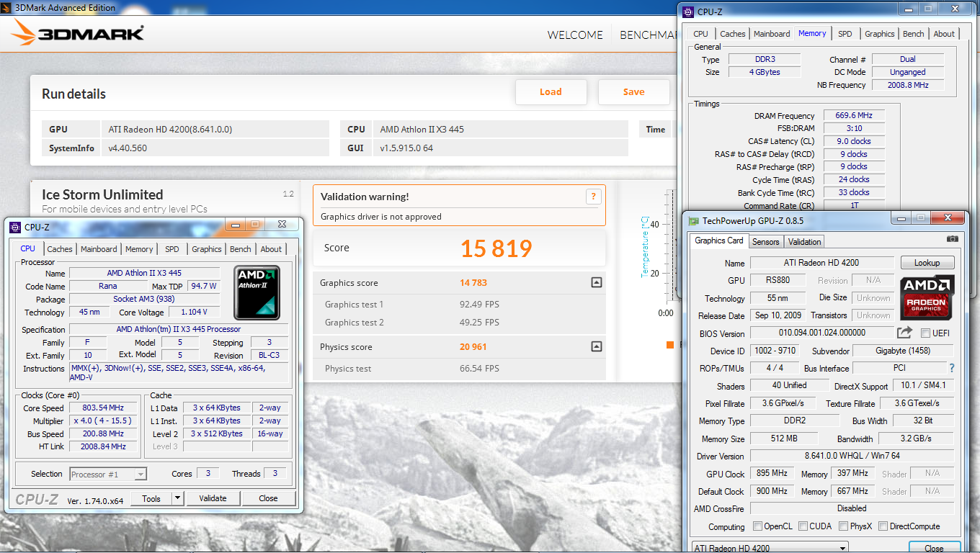Click Graphics test 2 result 49.25 FPS

(x=479, y=323)
